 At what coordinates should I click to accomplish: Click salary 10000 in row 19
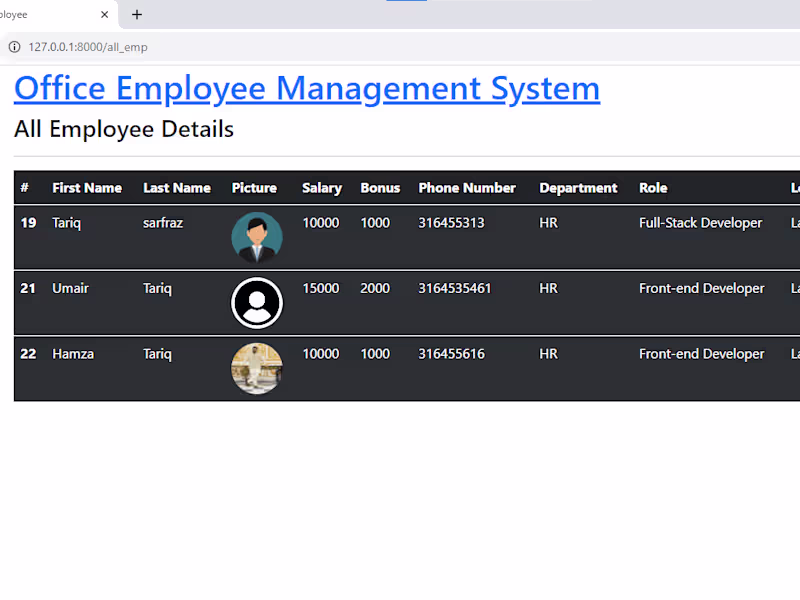(321, 223)
